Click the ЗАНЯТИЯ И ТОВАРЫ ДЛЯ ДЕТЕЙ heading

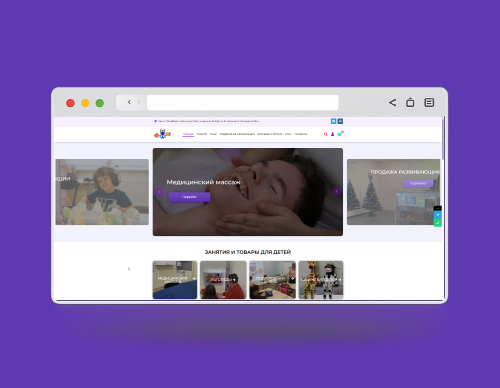(248, 252)
